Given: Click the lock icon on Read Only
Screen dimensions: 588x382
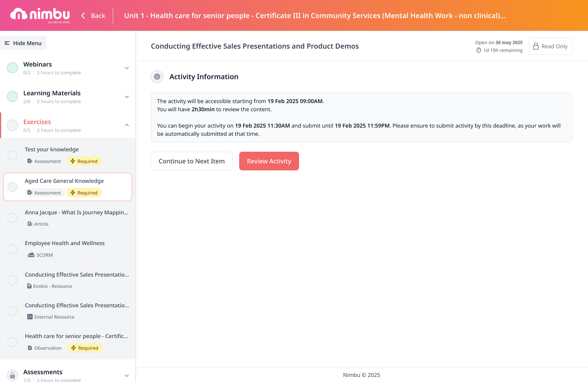Looking at the screenshot, I should coord(536,46).
